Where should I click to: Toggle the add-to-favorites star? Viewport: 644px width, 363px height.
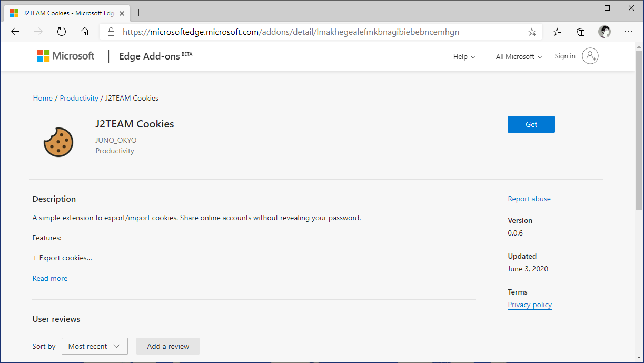pyautogui.click(x=532, y=32)
